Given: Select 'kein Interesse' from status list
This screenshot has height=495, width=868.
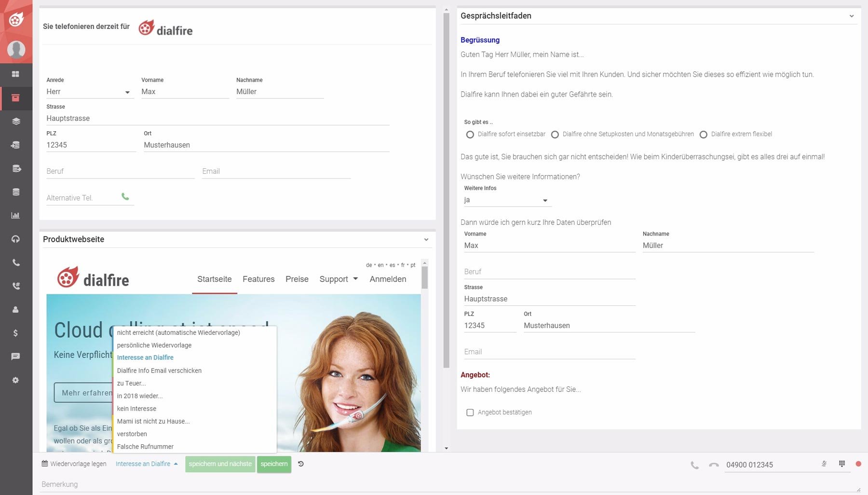Looking at the screenshot, I should point(195,409).
